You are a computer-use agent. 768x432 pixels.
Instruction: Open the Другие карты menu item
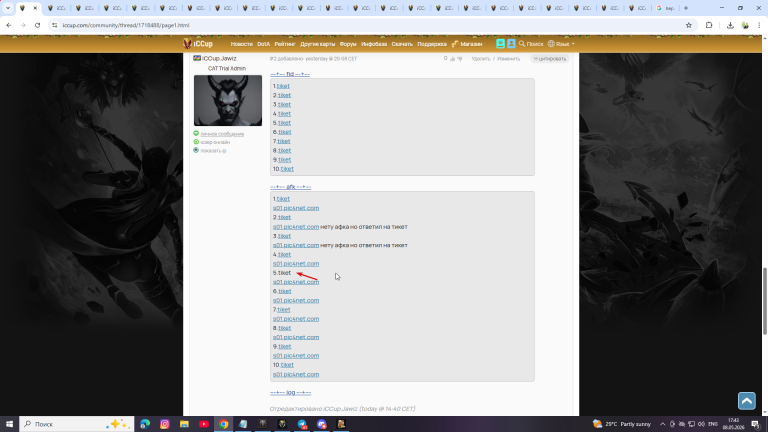click(x=317, y=44)
